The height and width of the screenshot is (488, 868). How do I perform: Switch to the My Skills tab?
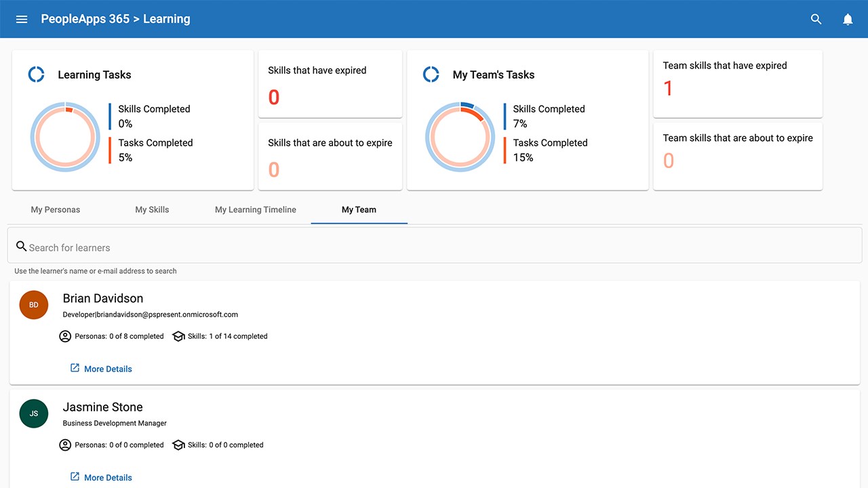[x=152, y=209]
